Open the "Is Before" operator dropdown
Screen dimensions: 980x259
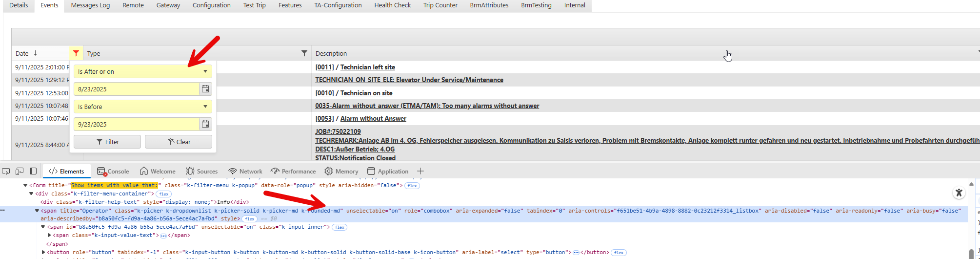142,107
